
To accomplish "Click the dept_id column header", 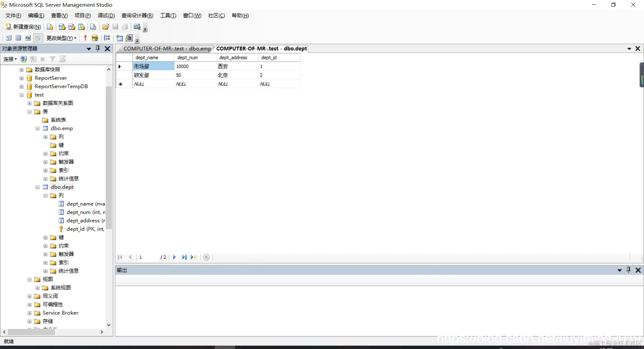I will 279,57.
